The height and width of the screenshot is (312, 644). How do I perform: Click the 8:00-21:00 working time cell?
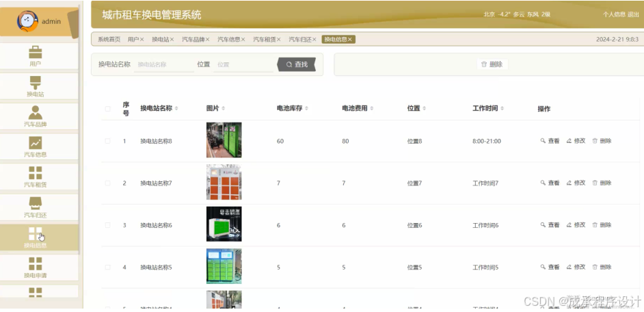pyautogui.click(x=486, y=141)
